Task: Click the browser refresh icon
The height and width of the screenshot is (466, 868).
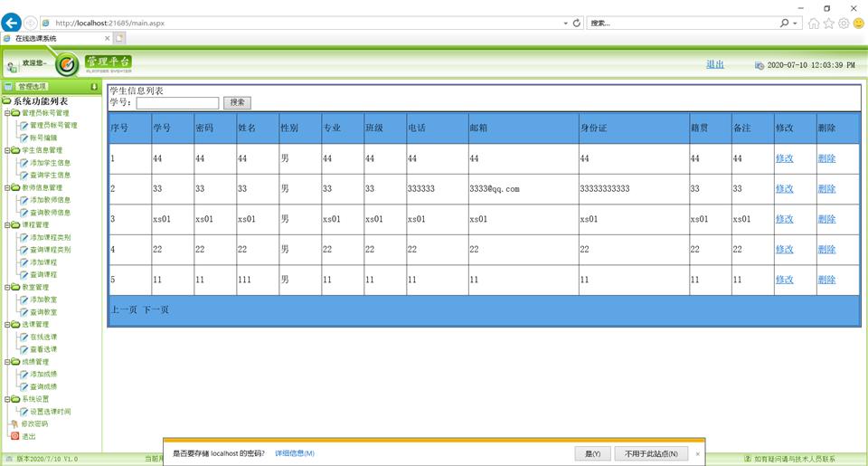Action: (x=577, y=23)
